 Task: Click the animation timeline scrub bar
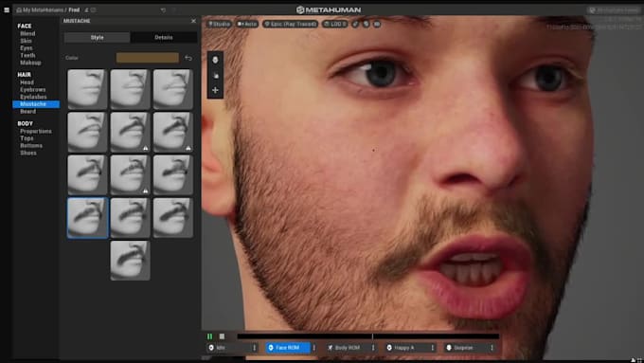click(368, 336)
